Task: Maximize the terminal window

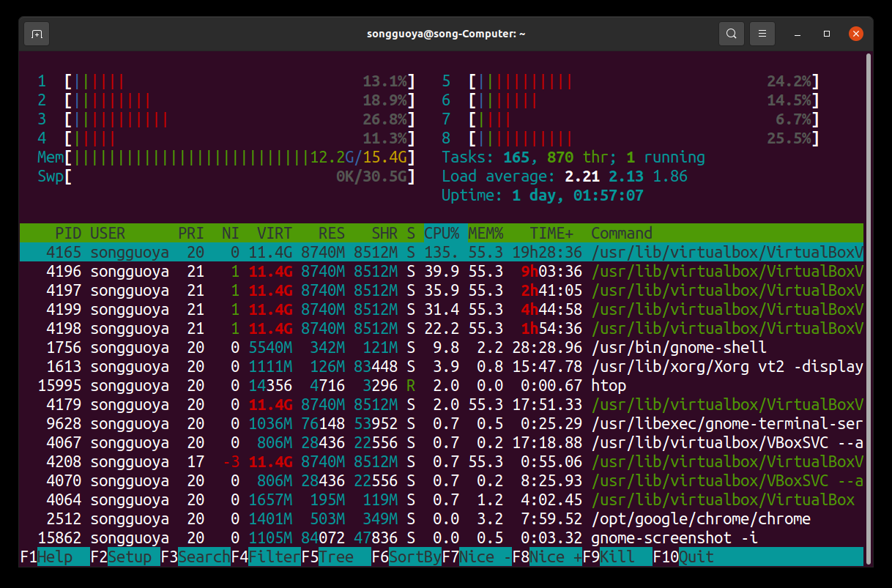Action: click(827, 34)
